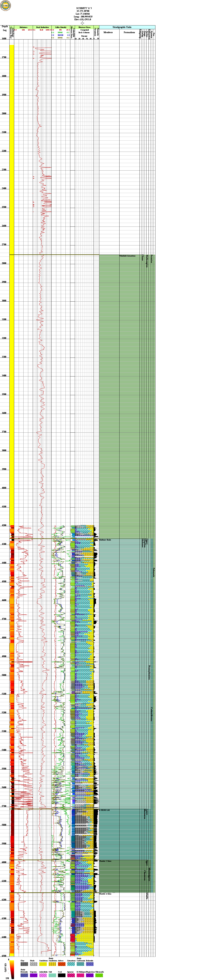Select the Clay lithology legend swatch
Image resolution: width=202 pixels, height=980 pixels.
point(24,964)
